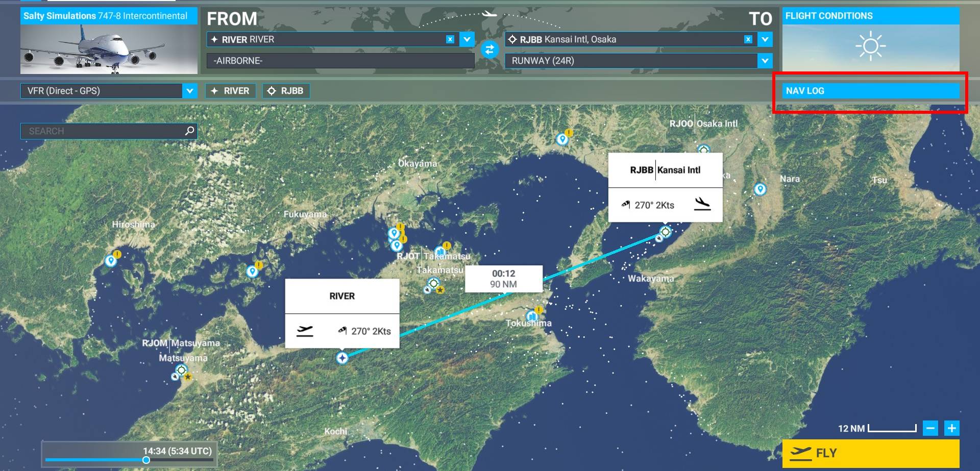This screenshot has width=980, height=471.
Task: Click the 00:12 90 NM leg label
Action: click(504, 279)
